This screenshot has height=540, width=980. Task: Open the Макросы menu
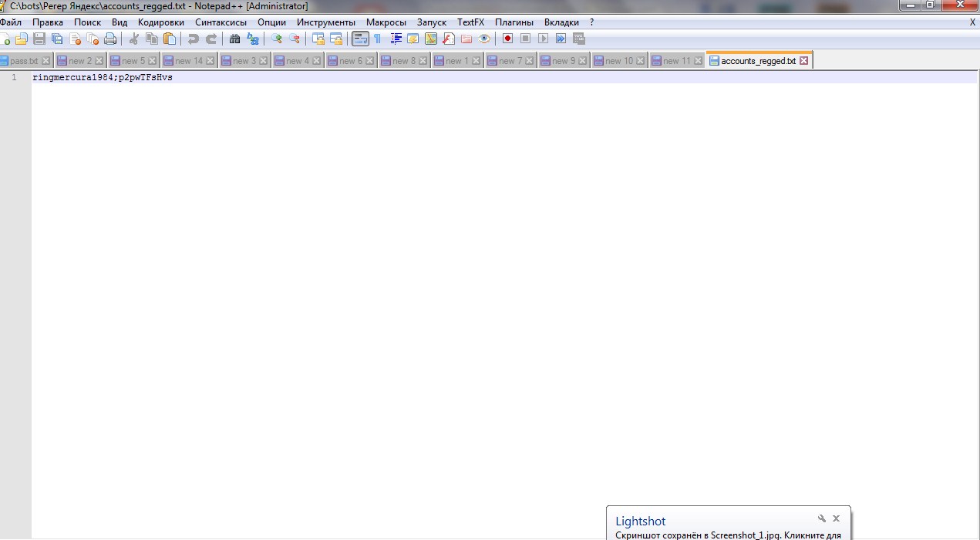point(386,22)
